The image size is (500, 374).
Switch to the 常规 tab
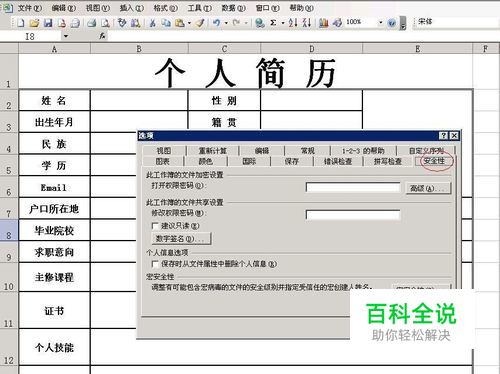pyautogui.click(x=307, y=151)
